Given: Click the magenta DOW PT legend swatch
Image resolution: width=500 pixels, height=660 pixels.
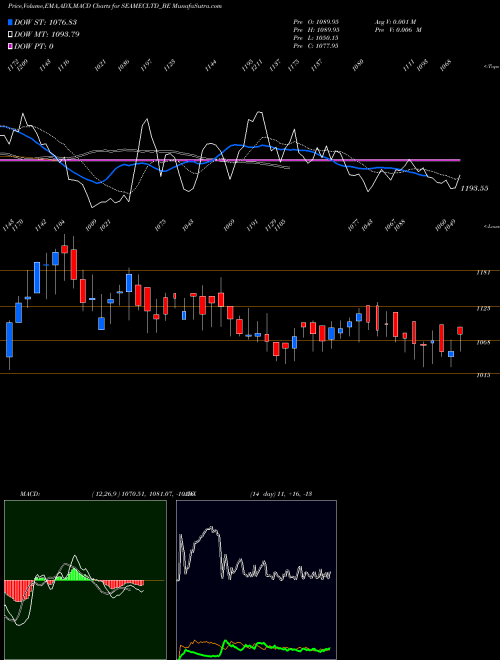Looking at the screenshot, I should [x=10, y=47].
